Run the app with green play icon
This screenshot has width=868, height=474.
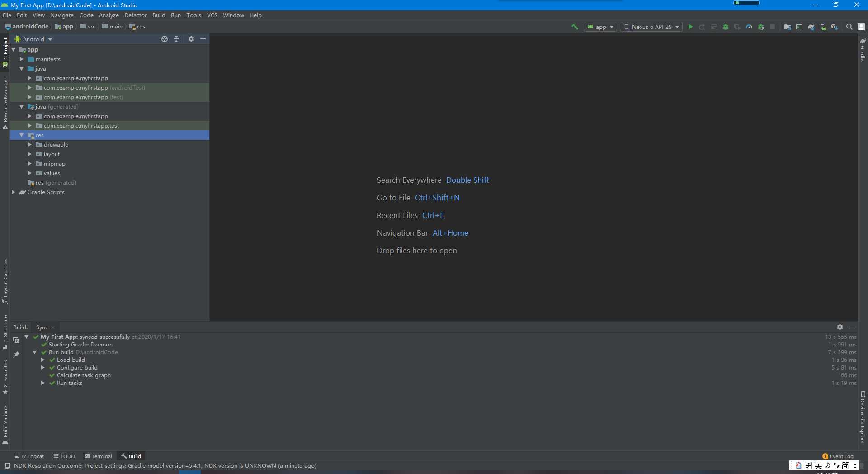coord(690,27)
